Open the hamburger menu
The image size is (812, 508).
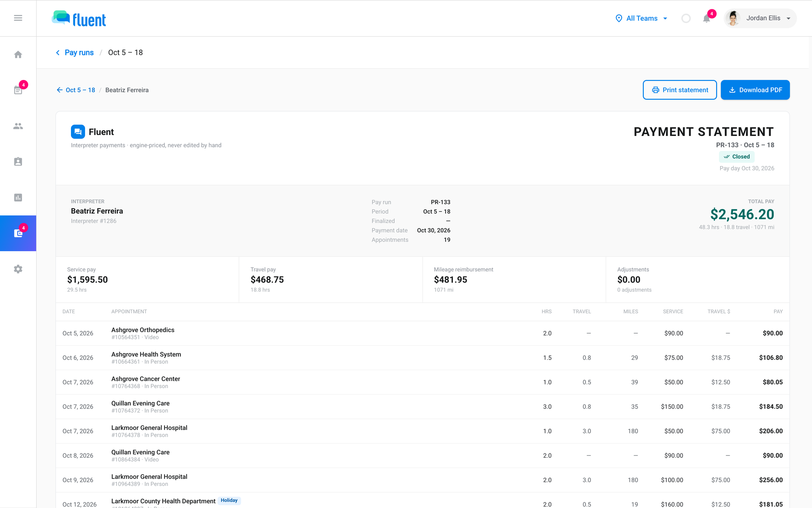[x=18, y=18]
